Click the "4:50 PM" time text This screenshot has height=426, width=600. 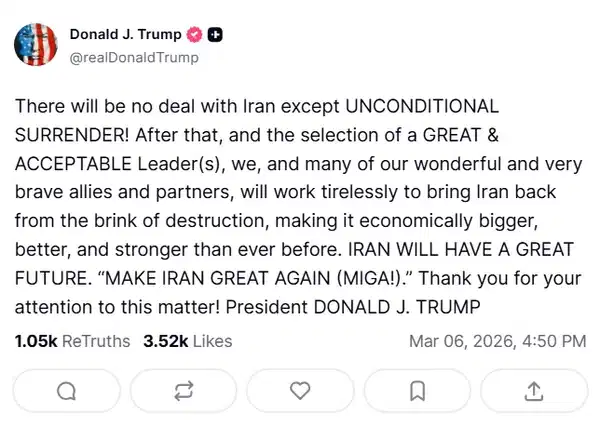point(554,341)
